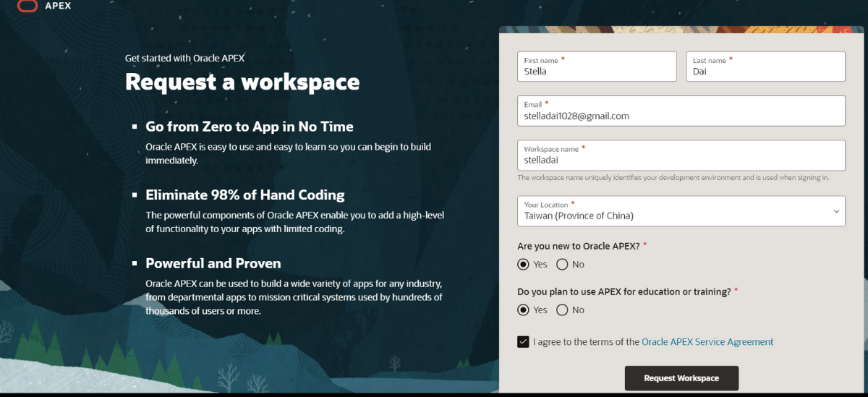Image resolution: width=868 pixels, height=397 pixels.
Task: Click the Your Location dropdown chevron
Action: point(836,211)
